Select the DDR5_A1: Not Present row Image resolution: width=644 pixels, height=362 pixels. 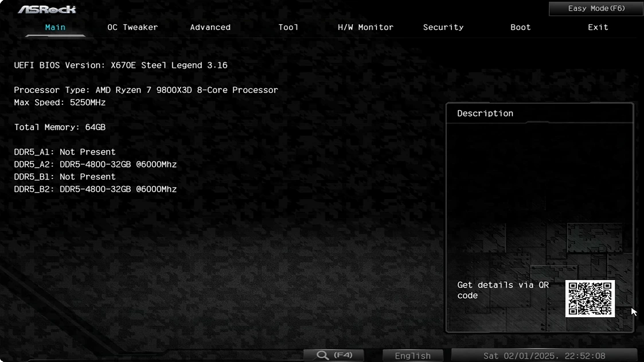[65, 152]
